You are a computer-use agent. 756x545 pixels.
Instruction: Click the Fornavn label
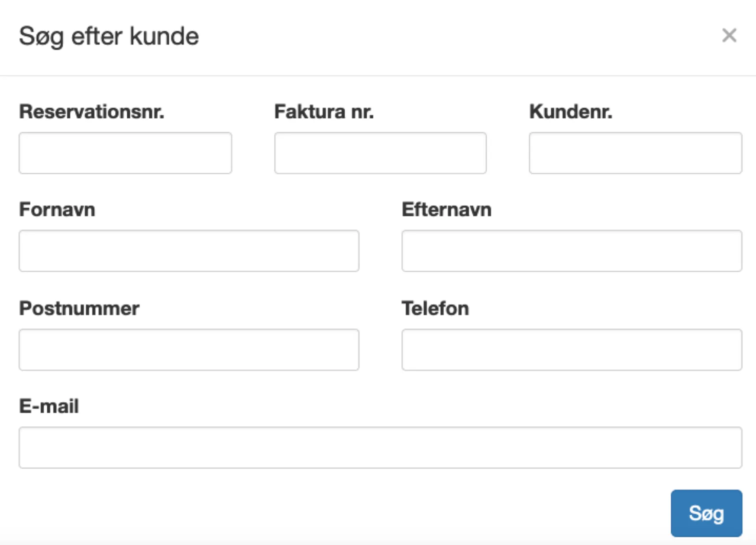pos(57,209)
